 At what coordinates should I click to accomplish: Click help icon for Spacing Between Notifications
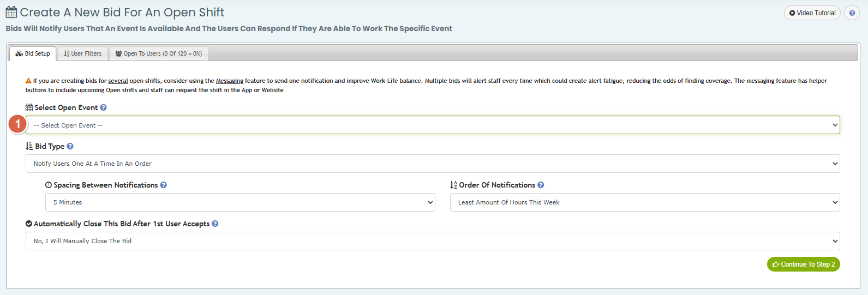(164, 185)
